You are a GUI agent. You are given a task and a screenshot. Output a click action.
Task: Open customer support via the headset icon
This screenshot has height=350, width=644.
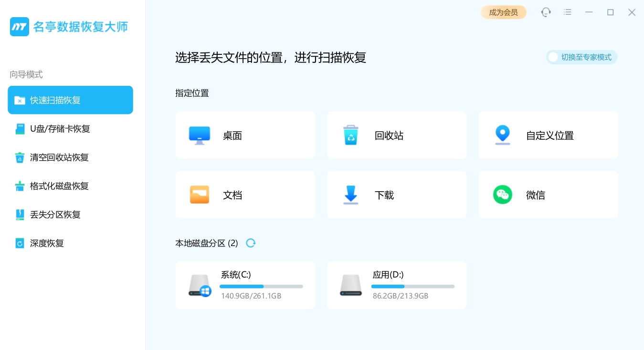[x=546, y=12]
